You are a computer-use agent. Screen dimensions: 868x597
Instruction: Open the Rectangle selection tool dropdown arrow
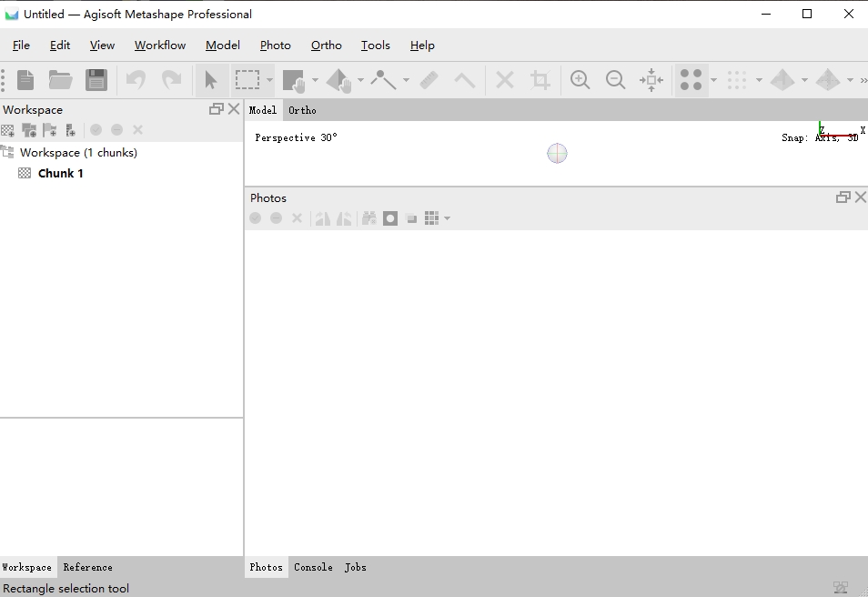[x=269, y=80]
